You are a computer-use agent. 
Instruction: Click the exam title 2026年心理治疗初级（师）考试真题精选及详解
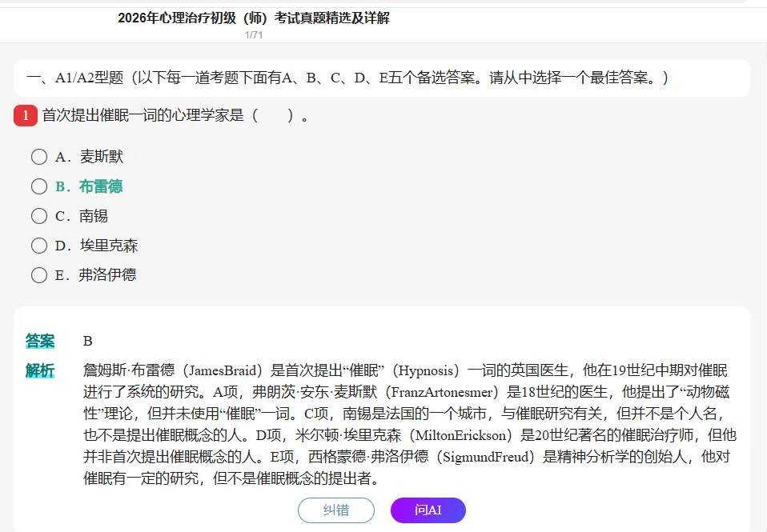[x=254, y=18]
